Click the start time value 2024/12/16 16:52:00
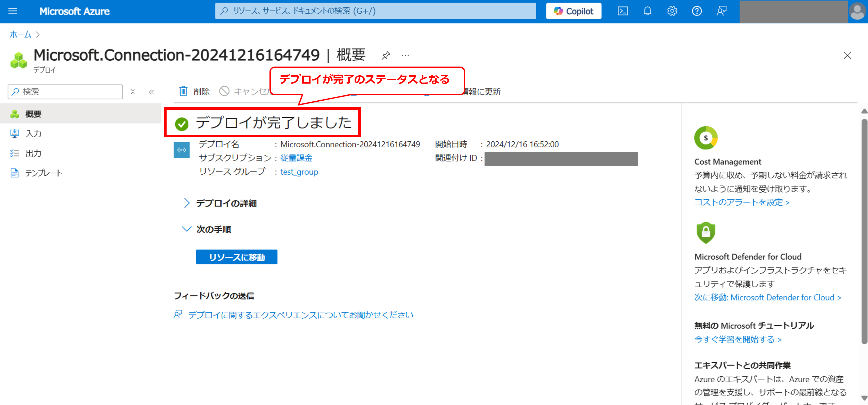This screenshot has width=868, height=405. (522, 144)
